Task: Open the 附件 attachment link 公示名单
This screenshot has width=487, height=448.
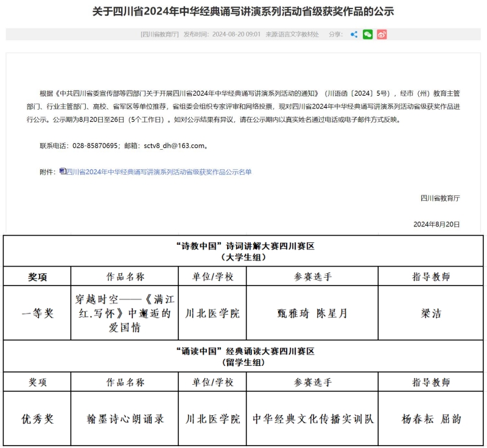Action: click(x=160, y=172)
